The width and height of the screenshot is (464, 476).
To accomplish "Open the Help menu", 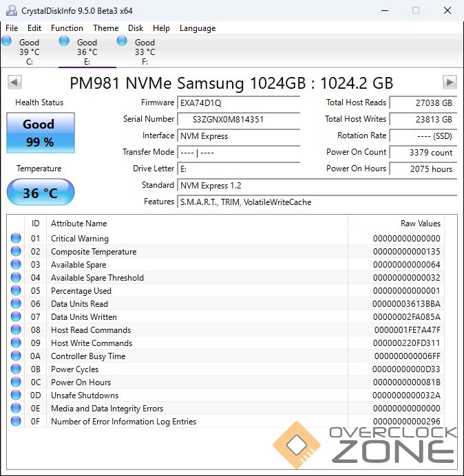I will coord(161,28).
